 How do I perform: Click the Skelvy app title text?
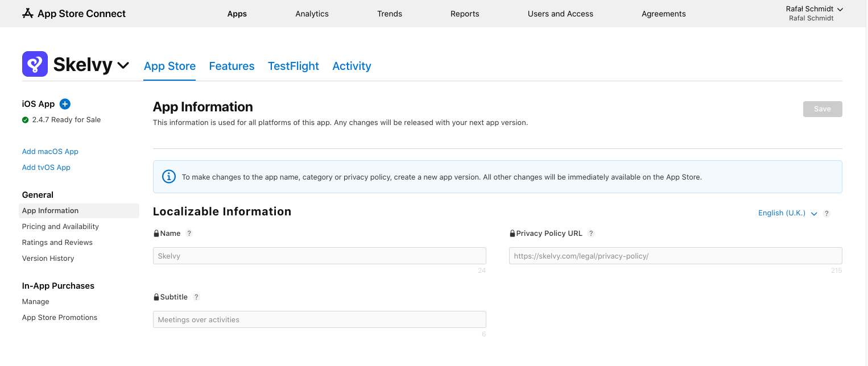point(82,65)
